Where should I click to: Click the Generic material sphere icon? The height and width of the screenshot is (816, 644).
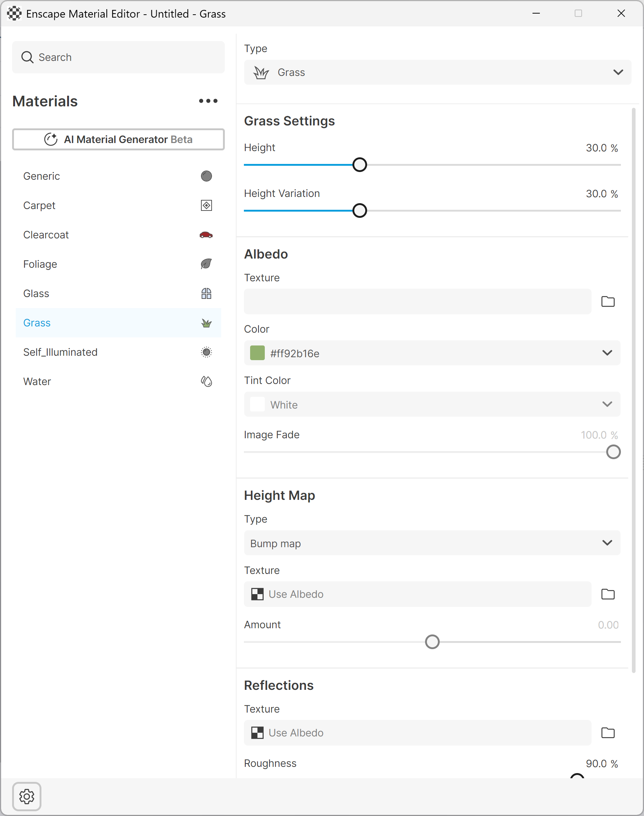(206, 176)
